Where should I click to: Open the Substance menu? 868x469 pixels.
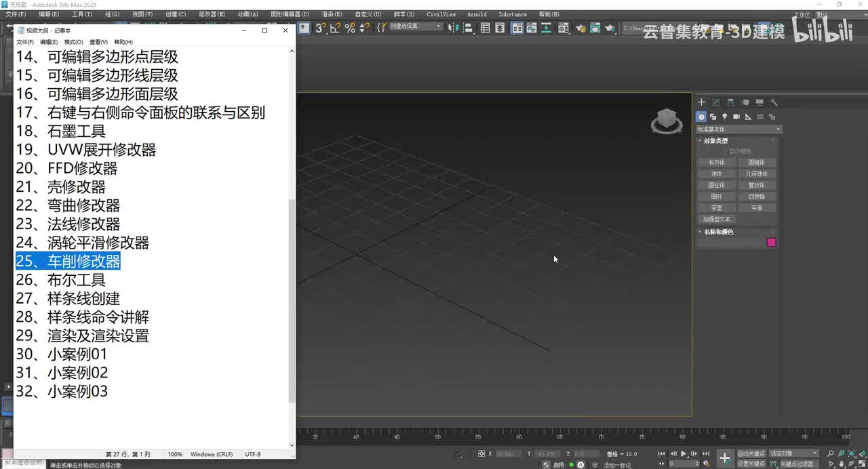pyautogui.click(x=512, y=14)
